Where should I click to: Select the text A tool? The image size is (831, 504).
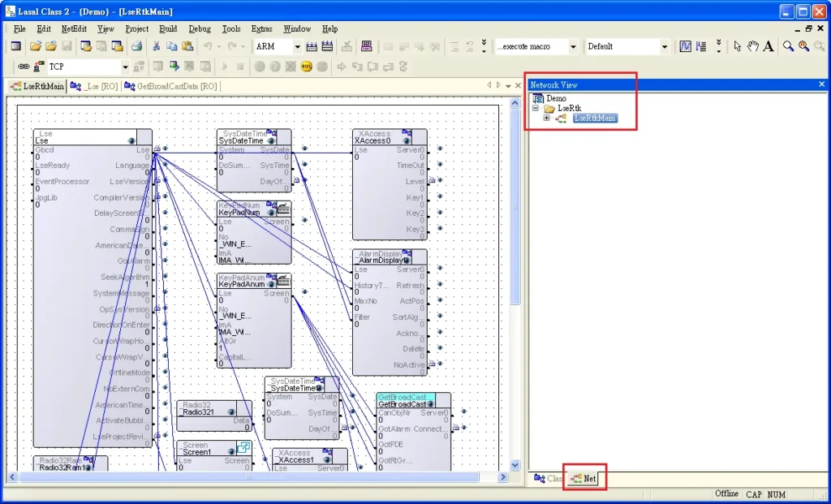[x=769, y=46]
